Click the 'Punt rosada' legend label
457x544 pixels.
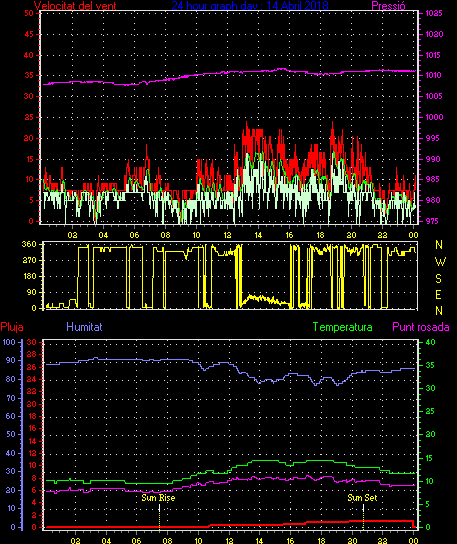[x=421, y=327]
